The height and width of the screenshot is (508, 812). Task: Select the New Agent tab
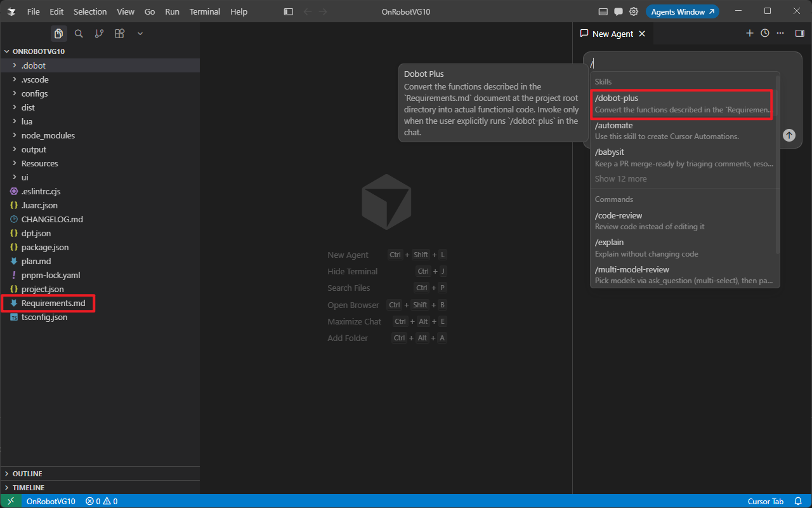click(x=613, y=34)
